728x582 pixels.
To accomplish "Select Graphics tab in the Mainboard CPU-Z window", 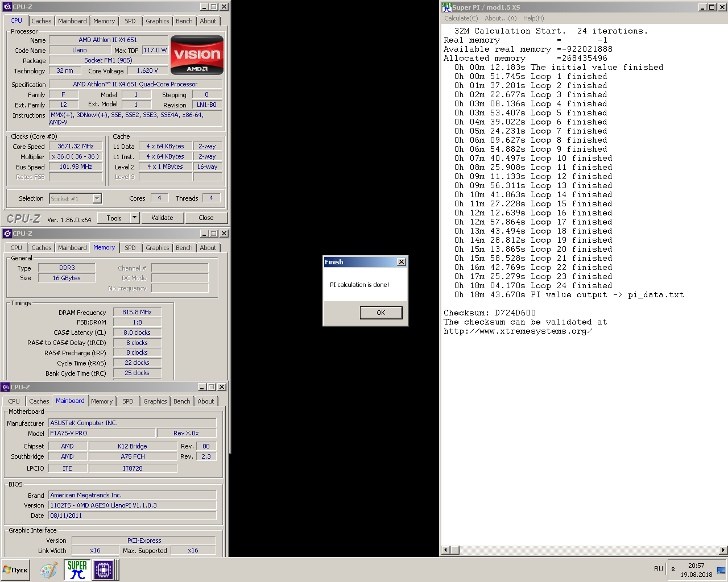I will [x=155, y=401].
